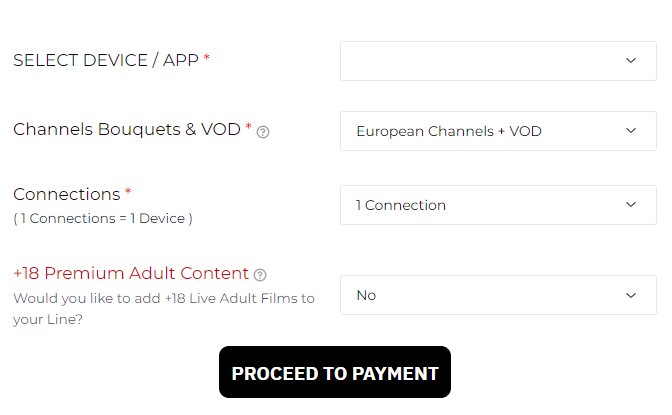Click the help icon beside Channels Bouquets & VOD
The width and height of the screenshot is (672, 415).
pos(263,132)
